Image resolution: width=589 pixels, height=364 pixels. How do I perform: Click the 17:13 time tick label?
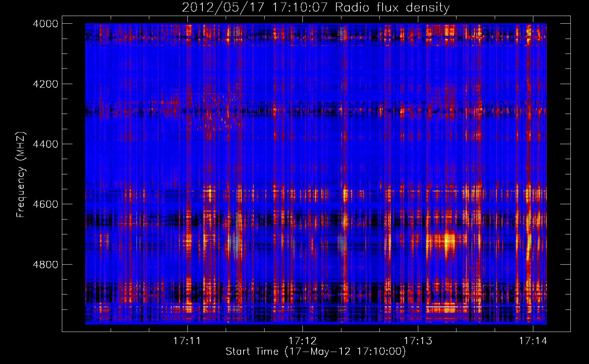(x=418, y=341)
